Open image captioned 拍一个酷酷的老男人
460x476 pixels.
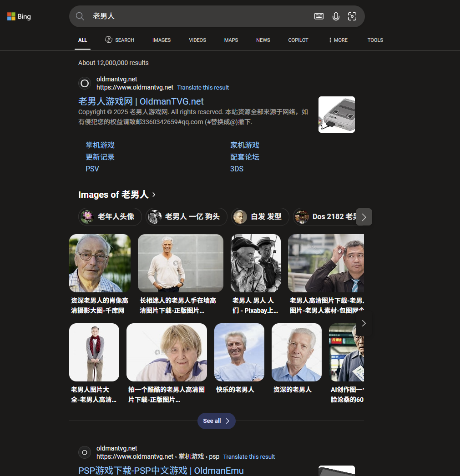pos(167,352)
